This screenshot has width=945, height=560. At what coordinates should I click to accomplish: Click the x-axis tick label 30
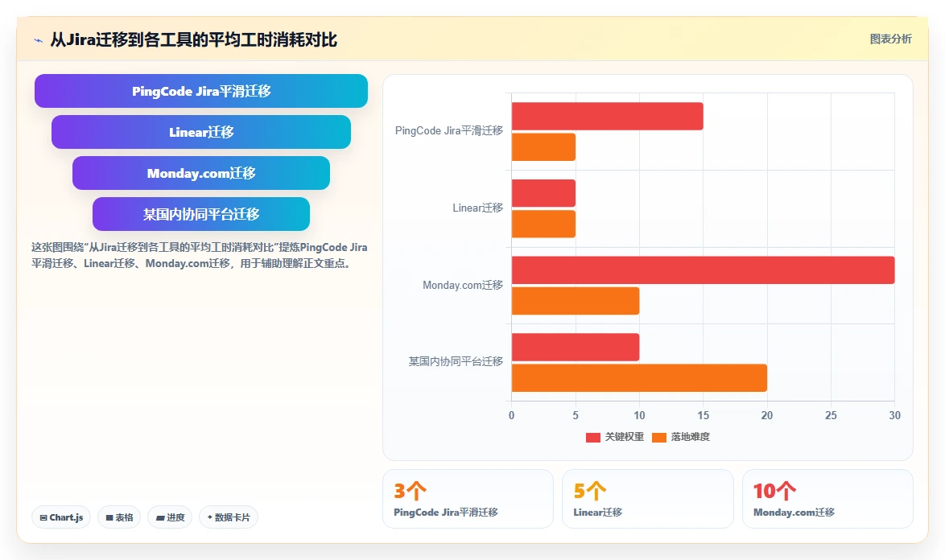[894, 415]
